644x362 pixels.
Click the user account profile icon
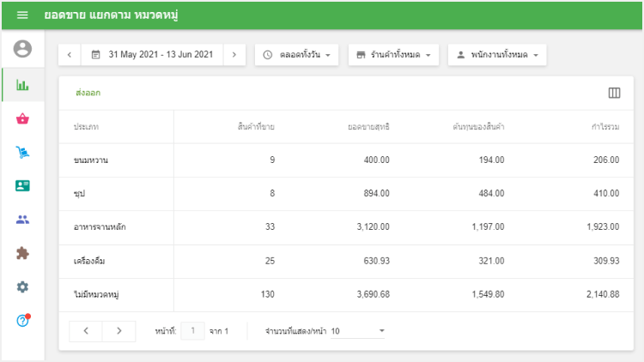pos(22,49)
